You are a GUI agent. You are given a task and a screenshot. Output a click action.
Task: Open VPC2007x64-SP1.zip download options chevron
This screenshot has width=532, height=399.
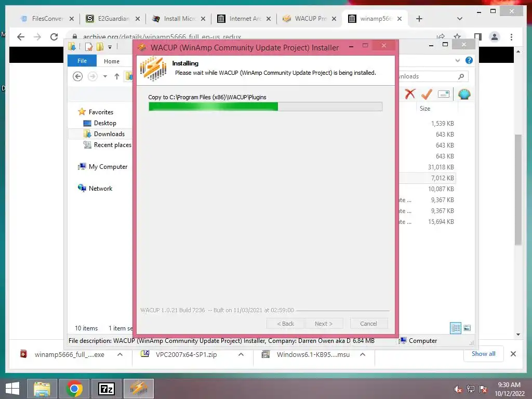(241, 354)
